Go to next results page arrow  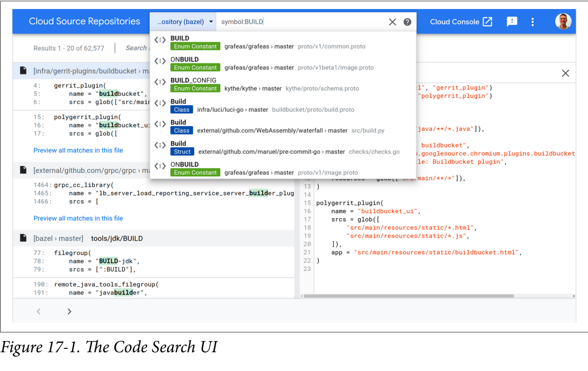pos(69,311)
